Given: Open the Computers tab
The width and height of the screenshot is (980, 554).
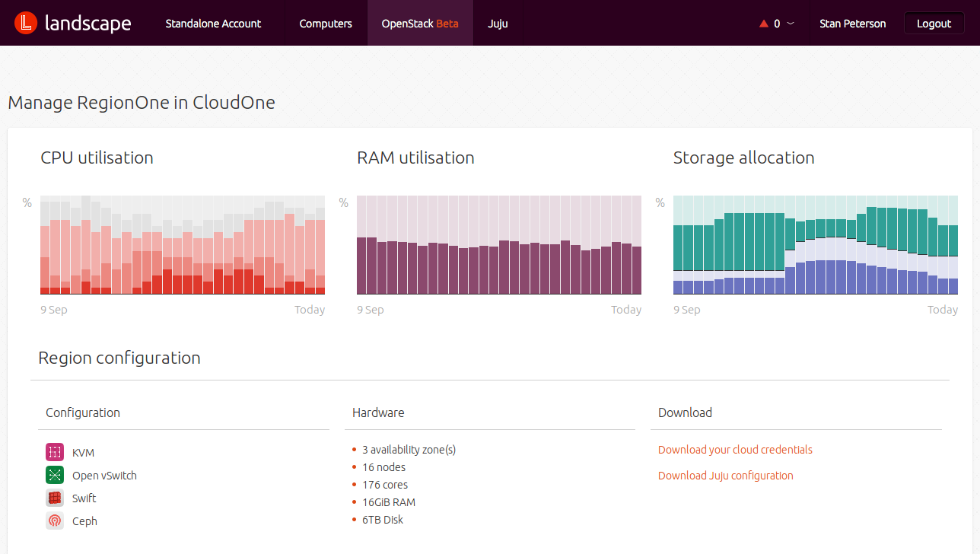Looking at the screenshot, I should pos(326,23).
